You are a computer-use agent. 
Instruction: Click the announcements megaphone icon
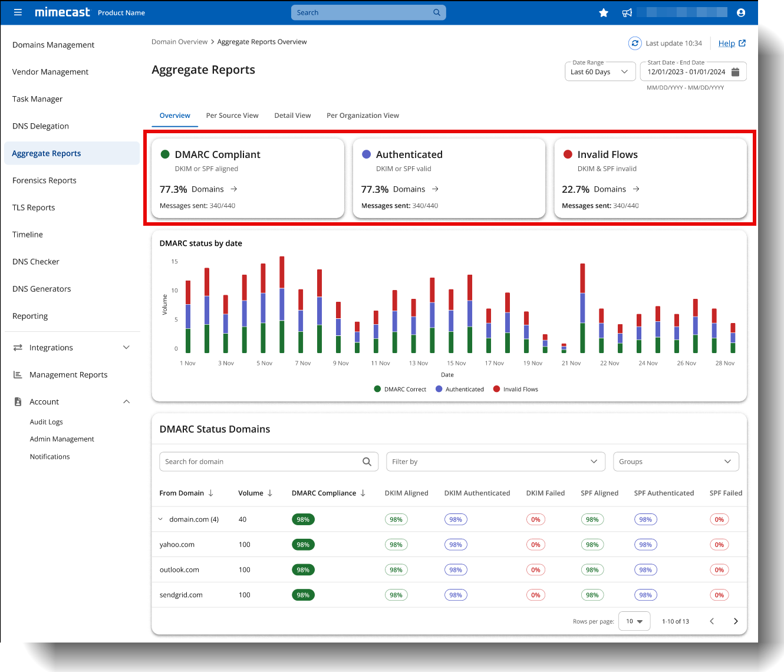tap(626, 12)
